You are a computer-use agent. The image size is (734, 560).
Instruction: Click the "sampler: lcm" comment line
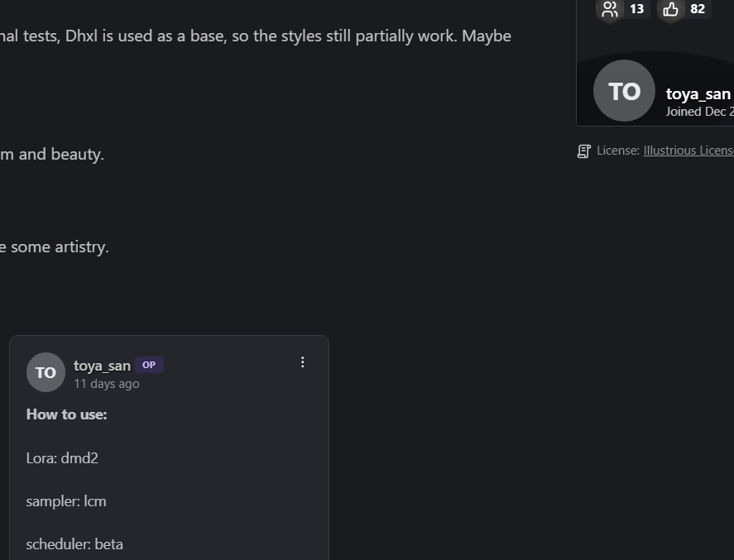(x=66, y=501)
